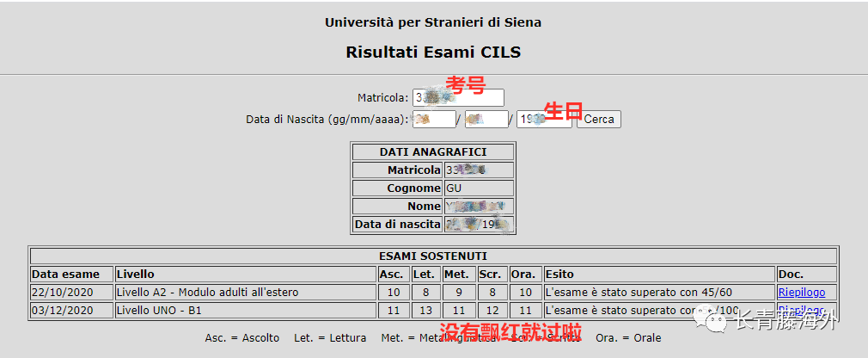868x358 pixels.
Task: Click the Esito cell of B1 row
Action: click(659, 311)
